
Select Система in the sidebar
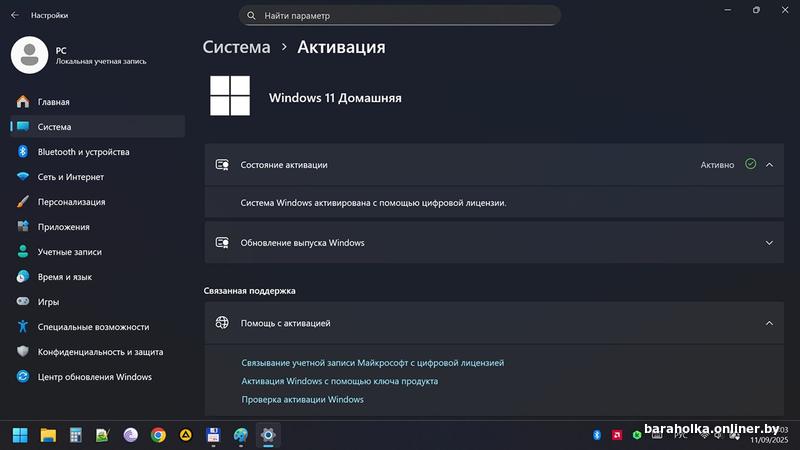[x=97, y=127]
